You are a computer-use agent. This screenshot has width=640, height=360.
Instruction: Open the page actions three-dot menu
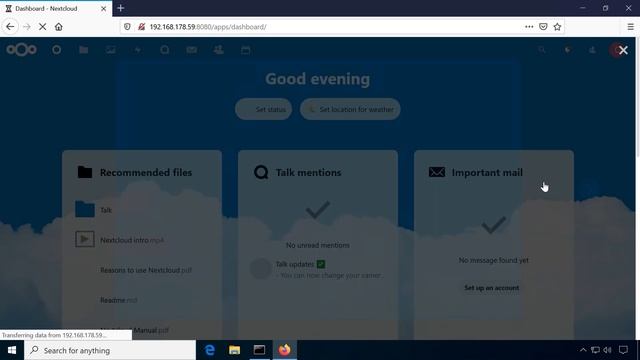click(x=529, y=27)
